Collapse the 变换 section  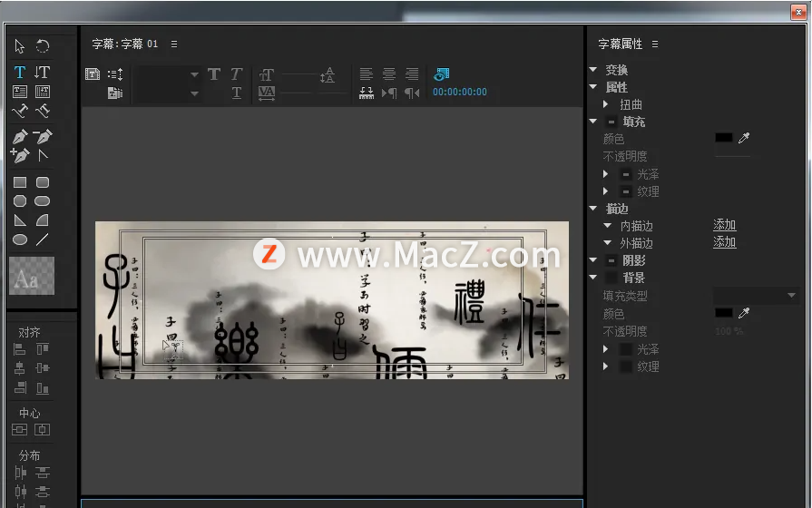(x=593, y=69)
